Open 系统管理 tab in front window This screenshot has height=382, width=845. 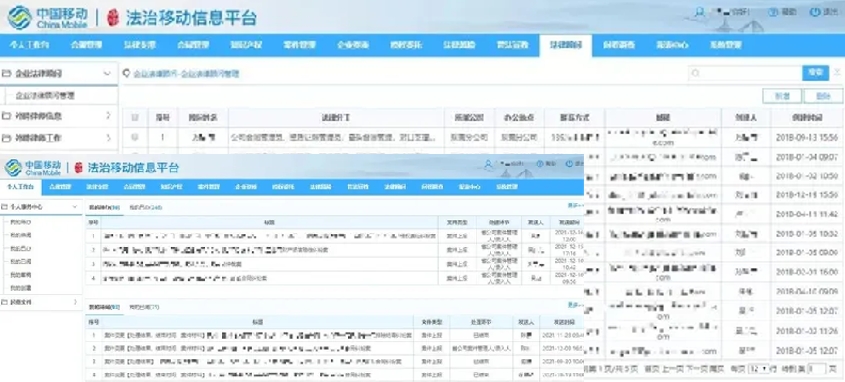pyautogui.click(x=507, y=187)
